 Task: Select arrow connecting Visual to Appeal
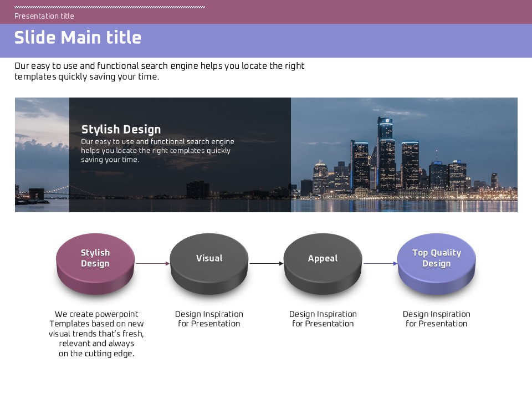pos(266,264)
